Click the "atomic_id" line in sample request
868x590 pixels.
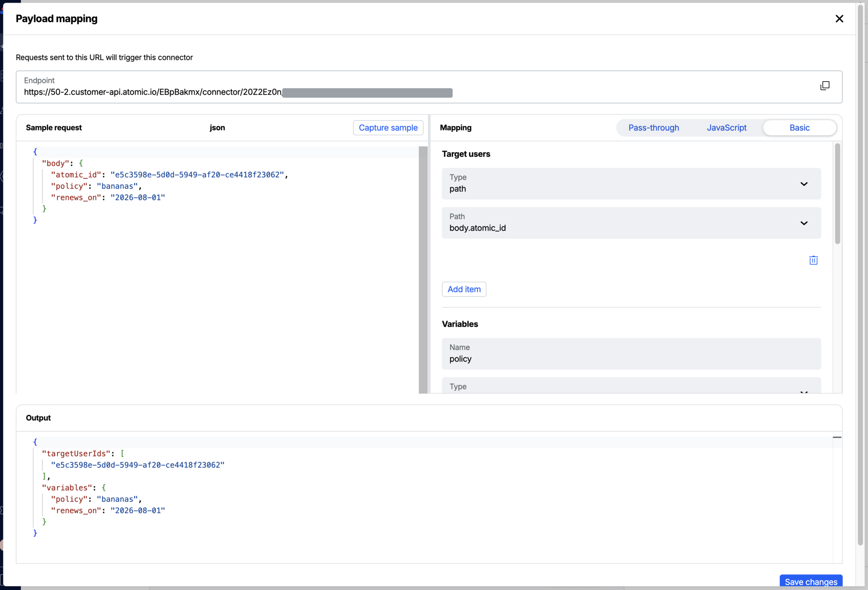(169, 174)
